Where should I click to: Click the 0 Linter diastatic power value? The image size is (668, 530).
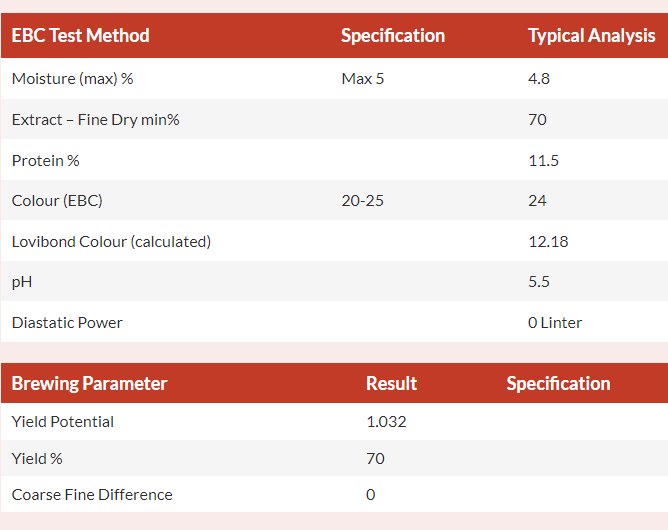(x=555, y=323)
